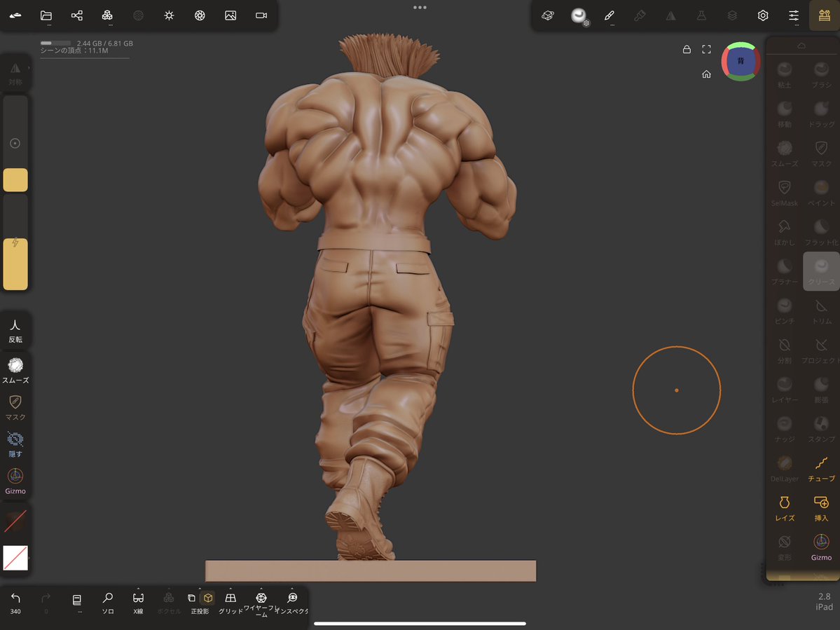Open the Background image menu

[230, 15]
